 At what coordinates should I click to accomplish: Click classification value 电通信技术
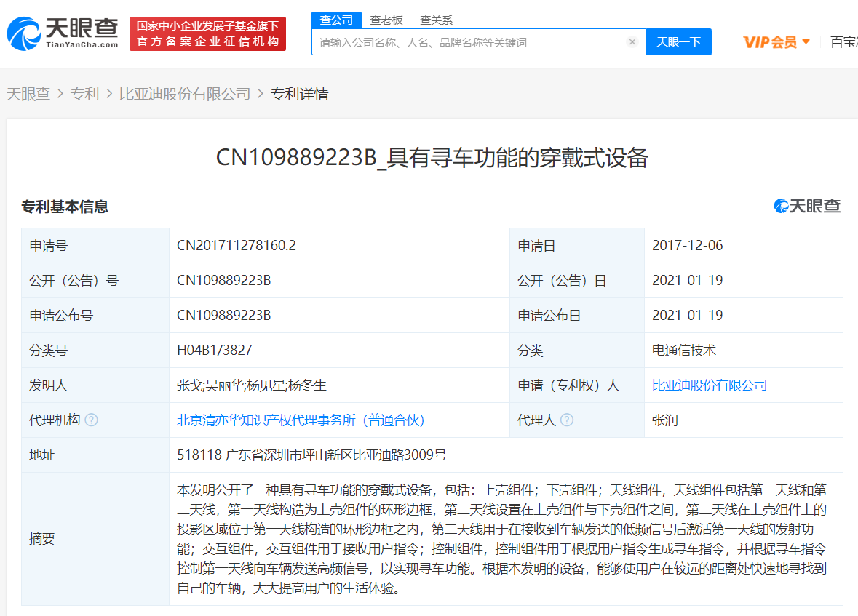pyautogui.click(x=684, y=350)
